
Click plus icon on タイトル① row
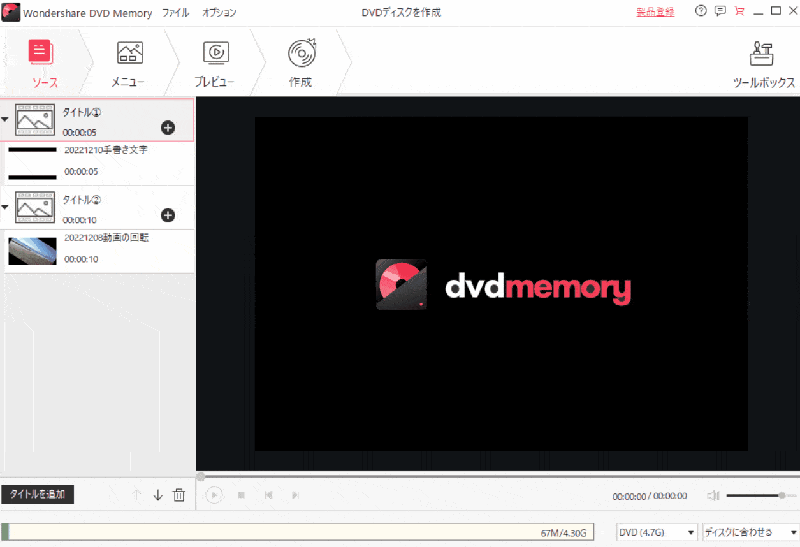(168, 128)
